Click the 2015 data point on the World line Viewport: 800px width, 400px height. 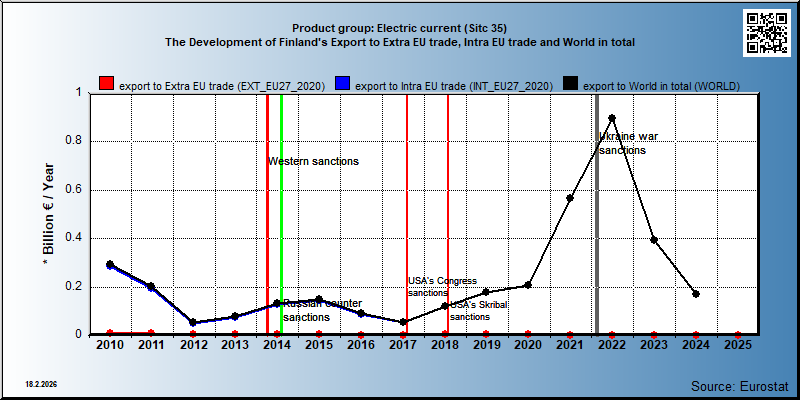(x=319, y=299)
